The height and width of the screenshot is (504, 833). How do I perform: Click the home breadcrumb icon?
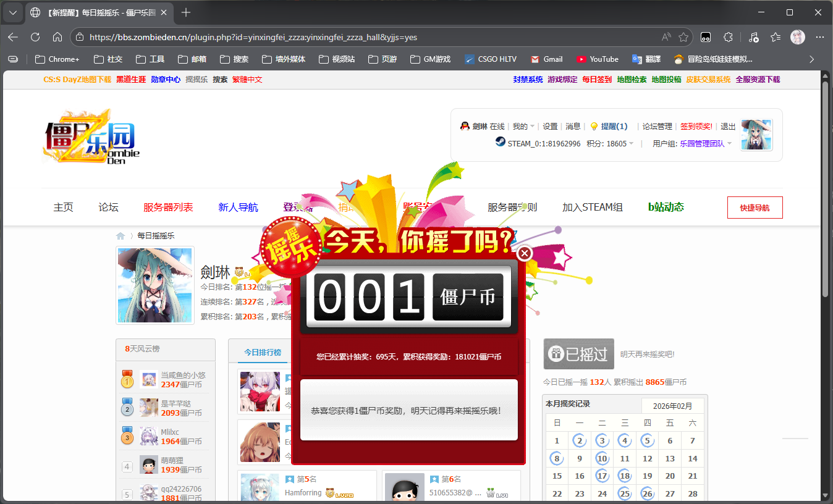point(121,236)
